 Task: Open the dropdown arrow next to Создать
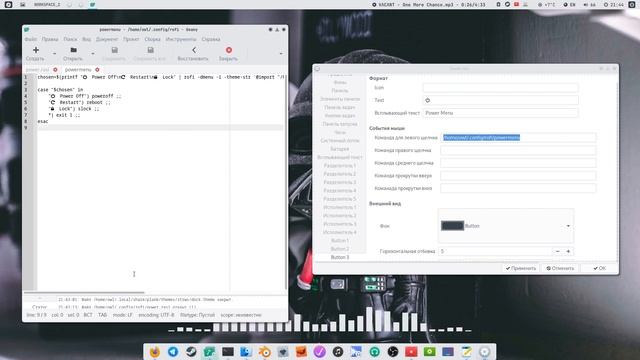(54, 53)
